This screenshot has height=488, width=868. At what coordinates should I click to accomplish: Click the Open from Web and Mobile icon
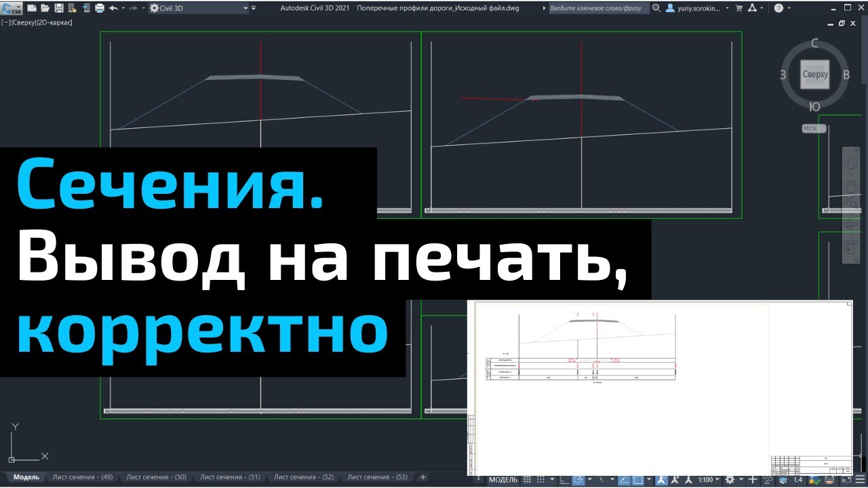[x=86, y=8]
